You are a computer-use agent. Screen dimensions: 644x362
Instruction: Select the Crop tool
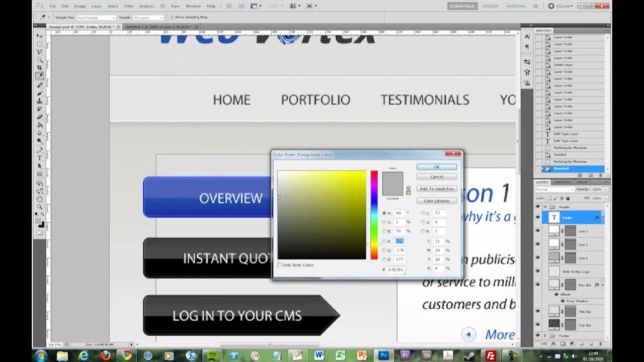click(x=40, y=68)
